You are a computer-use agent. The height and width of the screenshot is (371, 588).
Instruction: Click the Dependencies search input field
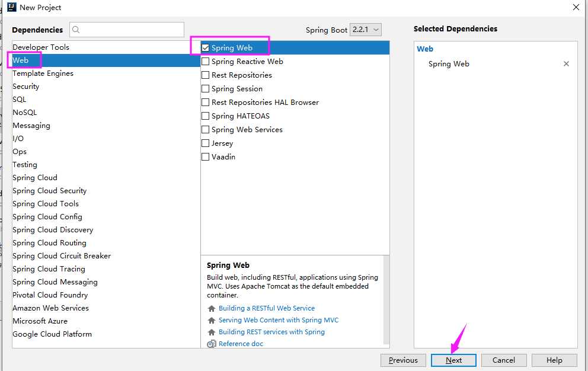click(x=127, y=30)
